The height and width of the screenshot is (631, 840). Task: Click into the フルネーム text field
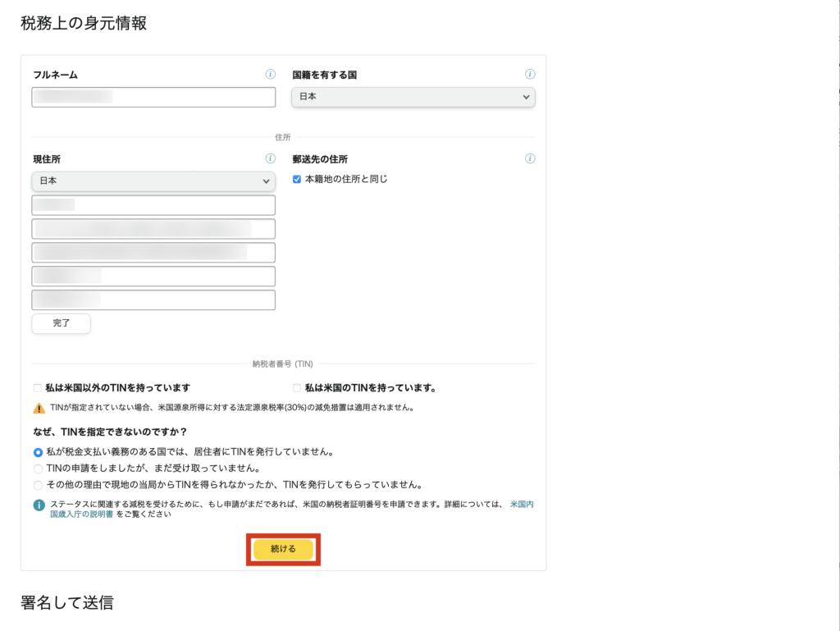click(x=153, y=98)
